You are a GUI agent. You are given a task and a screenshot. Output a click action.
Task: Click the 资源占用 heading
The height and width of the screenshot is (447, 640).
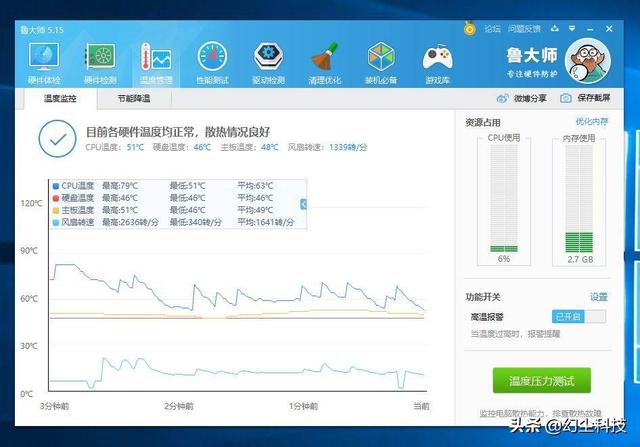click(483, 122)
